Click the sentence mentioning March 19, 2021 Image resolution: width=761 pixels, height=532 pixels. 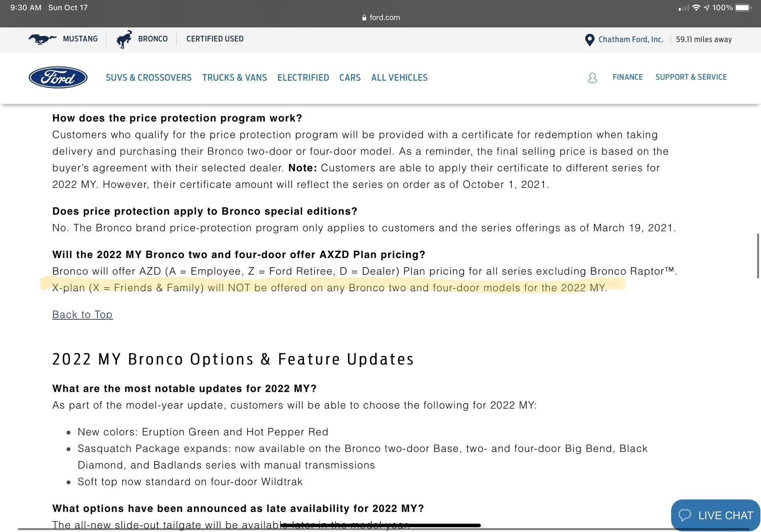pyautogui.click(x=364, y=228)
